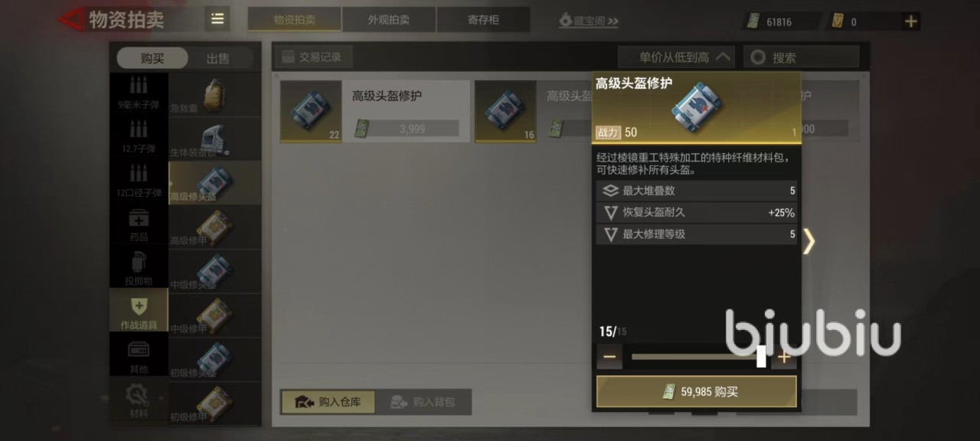
Task: Open the 单价从低到高 sort dropdown
Action: click(676, 57)
